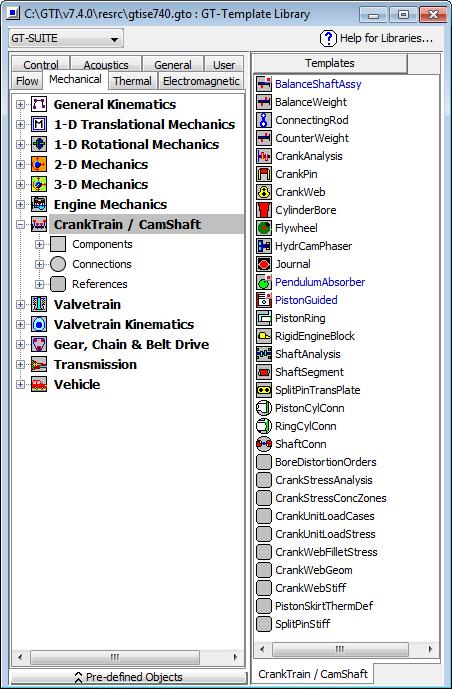Select the ShaftAnalysis template icon
The width and height of the screenshot is (452, 689).
tap(264, 354)
